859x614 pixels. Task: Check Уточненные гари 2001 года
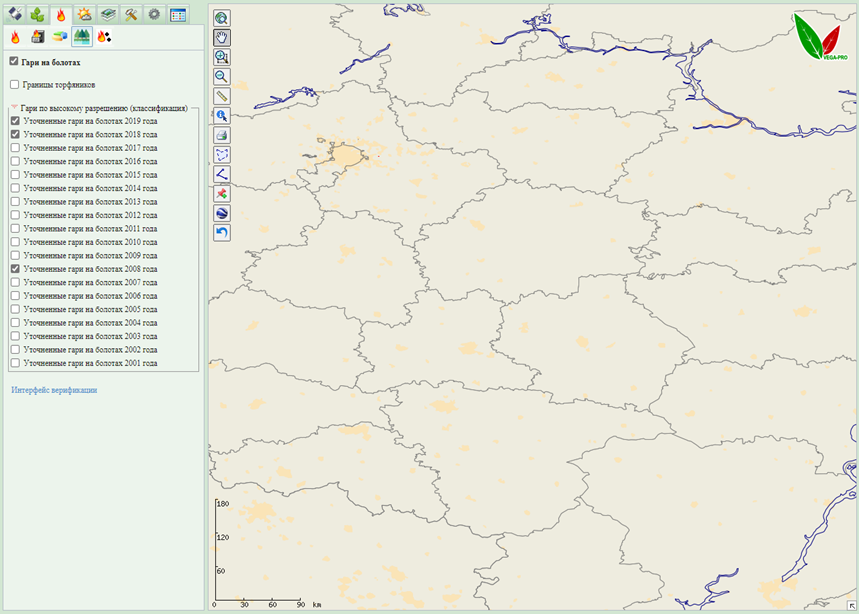pyautogui.click(x=15, y=363)
